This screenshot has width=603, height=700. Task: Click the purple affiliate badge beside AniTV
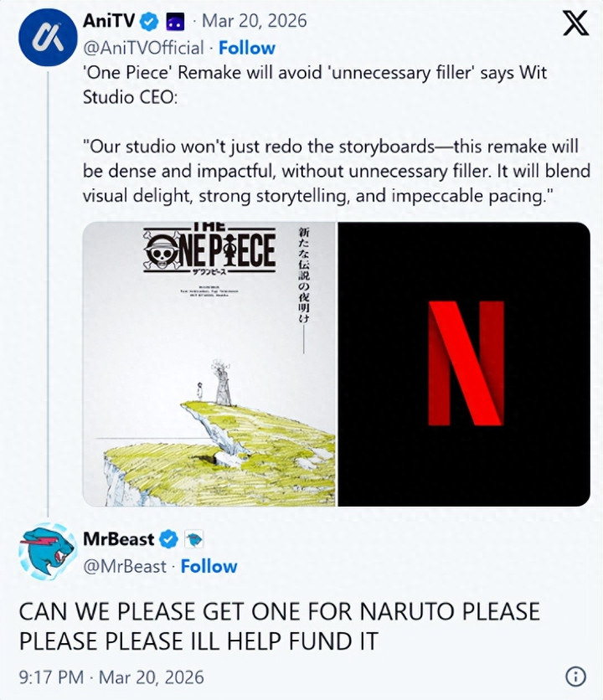(x=175, y=22)
